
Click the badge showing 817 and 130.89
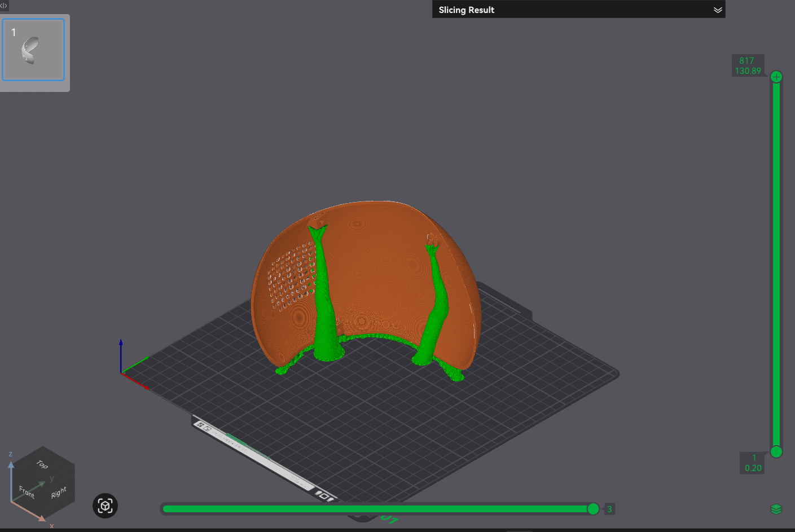(x=748, y=65)
